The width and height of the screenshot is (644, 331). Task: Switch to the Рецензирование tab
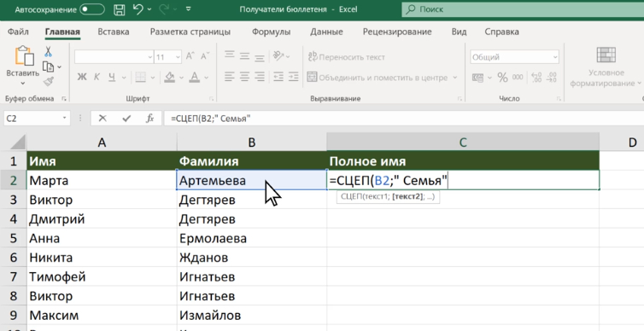[397, 32]
